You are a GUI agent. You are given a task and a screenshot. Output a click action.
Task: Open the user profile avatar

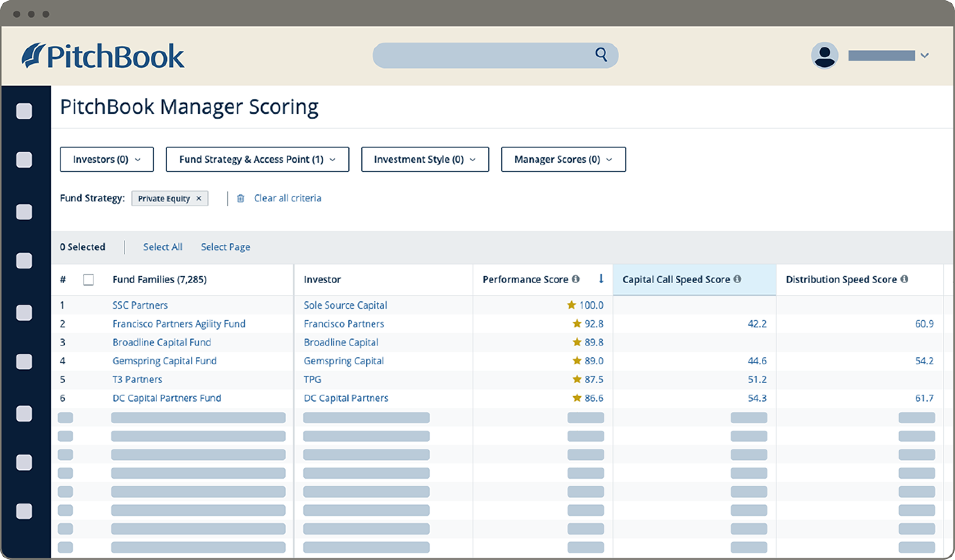[824, 55]
